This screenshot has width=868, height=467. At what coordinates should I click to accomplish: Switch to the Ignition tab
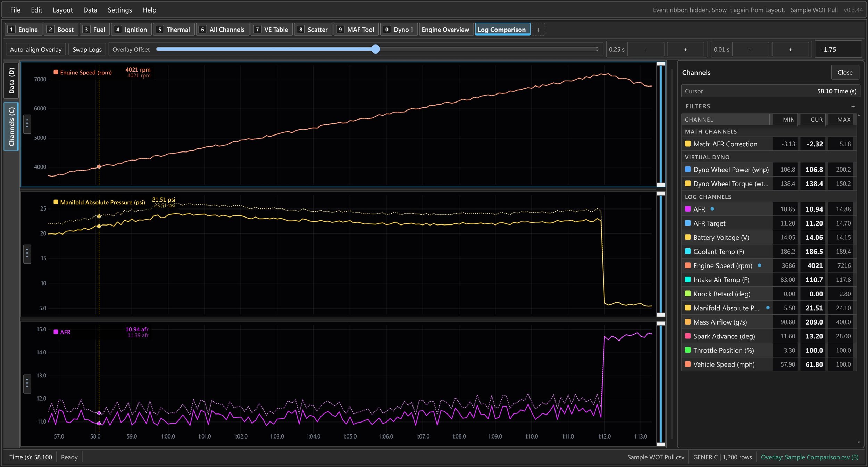(x=132, y=30)
